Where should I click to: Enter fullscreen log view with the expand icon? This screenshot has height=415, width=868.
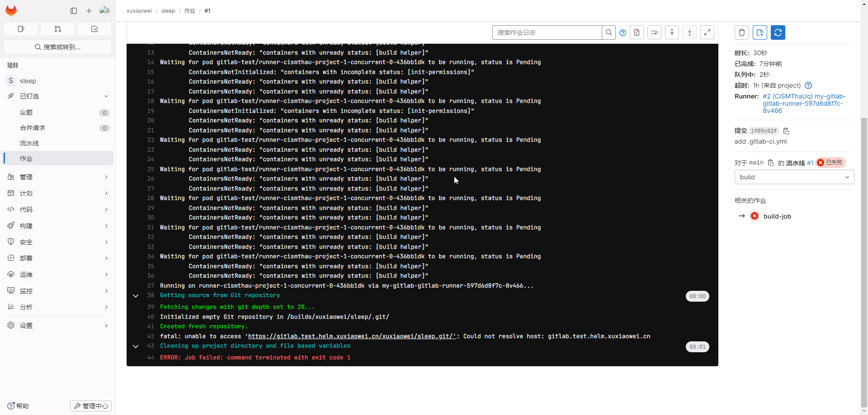point(708,33)
